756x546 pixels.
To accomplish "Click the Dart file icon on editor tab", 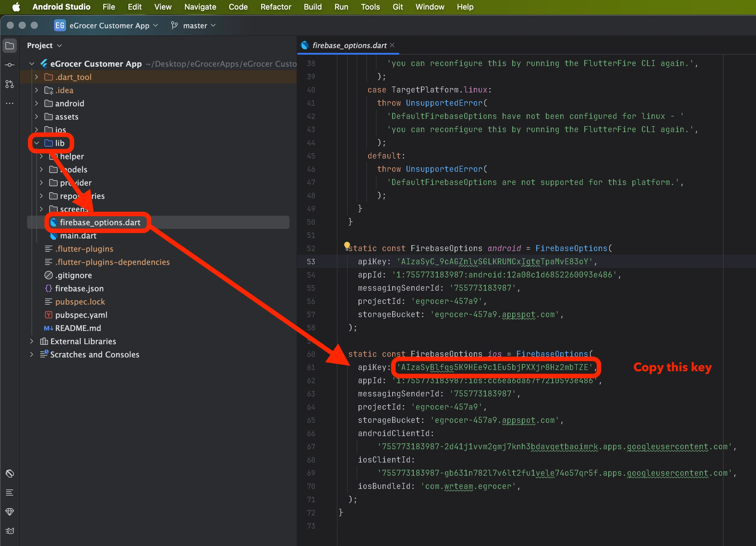I will (x=305, y=45).
